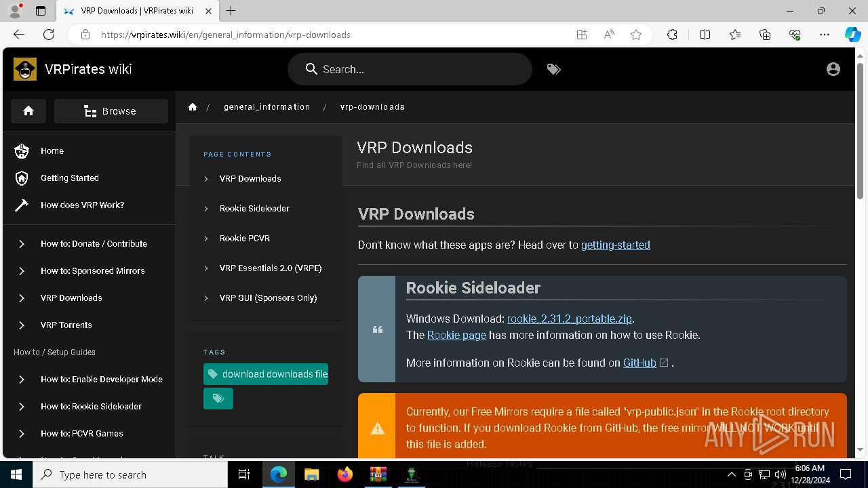Screen dimensions: 868x488
Task: Click general_information breadcrumb
Action: (267, 107)
